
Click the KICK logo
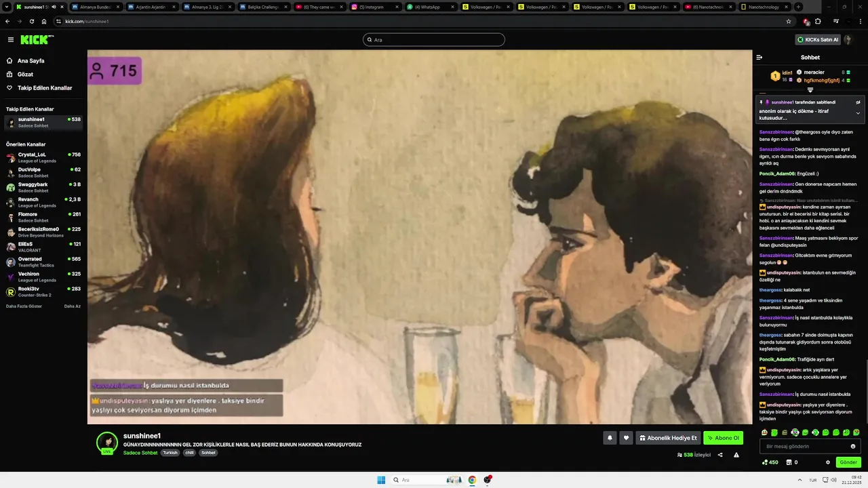point(35,39)
